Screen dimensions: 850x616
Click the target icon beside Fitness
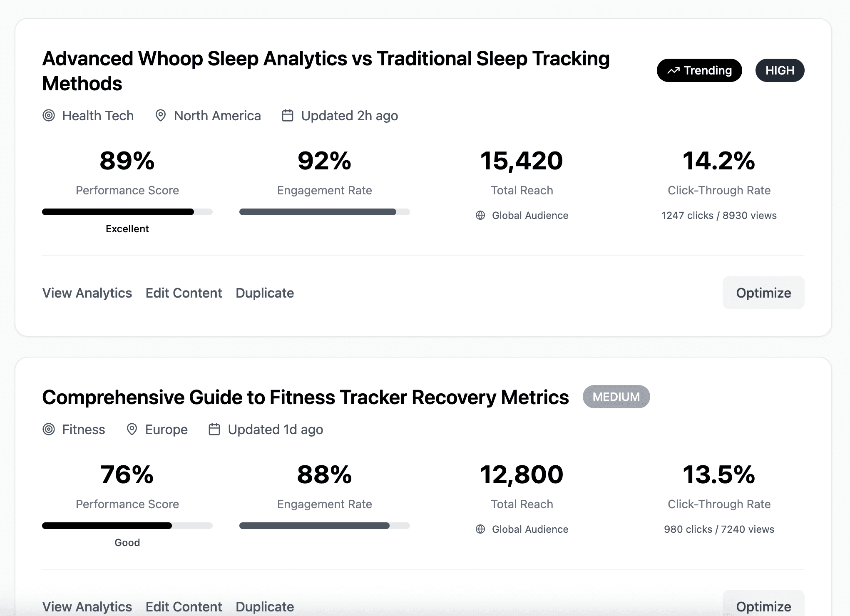point(49,430)
